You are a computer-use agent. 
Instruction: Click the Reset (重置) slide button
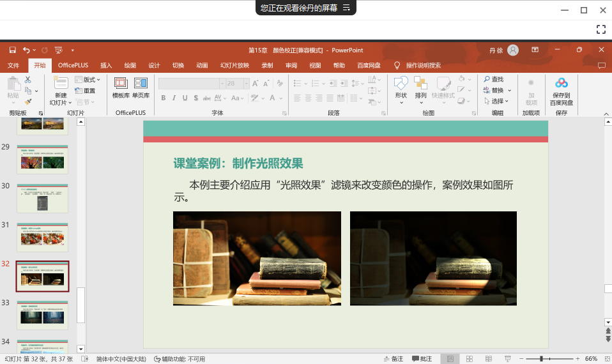(x=86, y=91)
